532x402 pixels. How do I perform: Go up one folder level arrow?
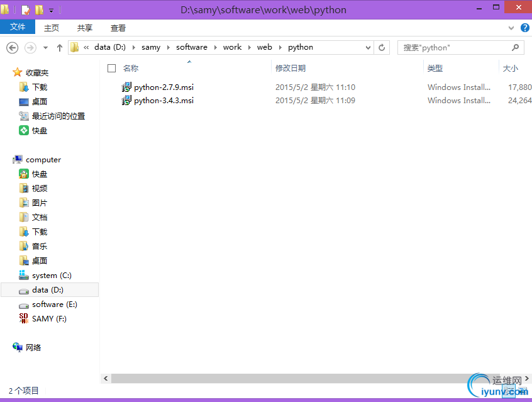pyautogui.click(x=60, y=48)
